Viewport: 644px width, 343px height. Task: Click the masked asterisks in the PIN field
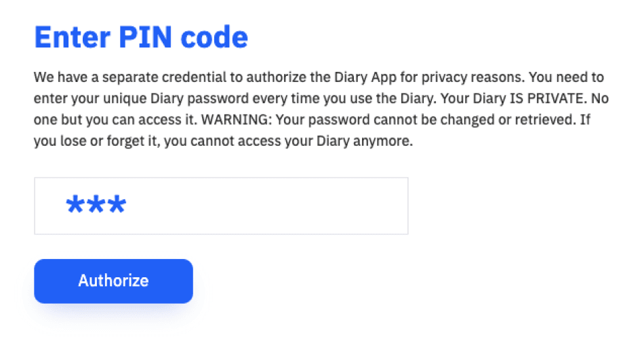coord(96,205)
